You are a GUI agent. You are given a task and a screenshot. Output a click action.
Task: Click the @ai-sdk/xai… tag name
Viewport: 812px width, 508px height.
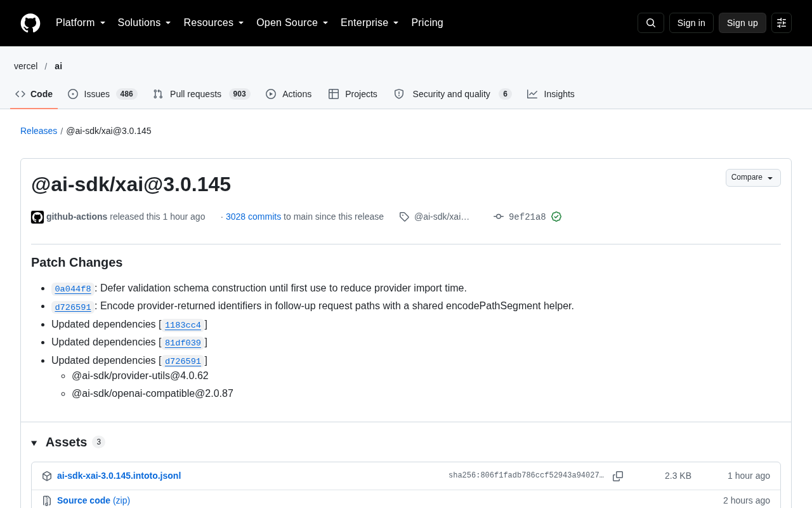(442, 217)
